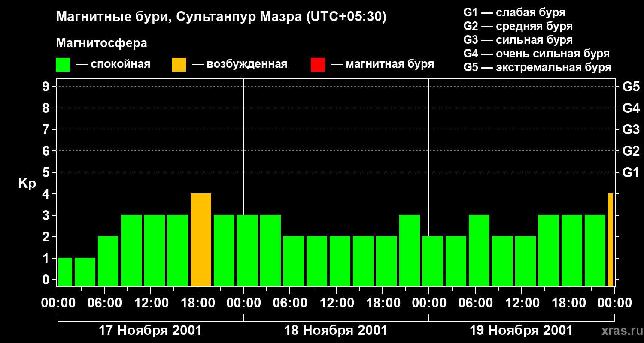Click the first green Kp 1 bar on 17 Ноября

pyautogui.click(x=65, y=272)
